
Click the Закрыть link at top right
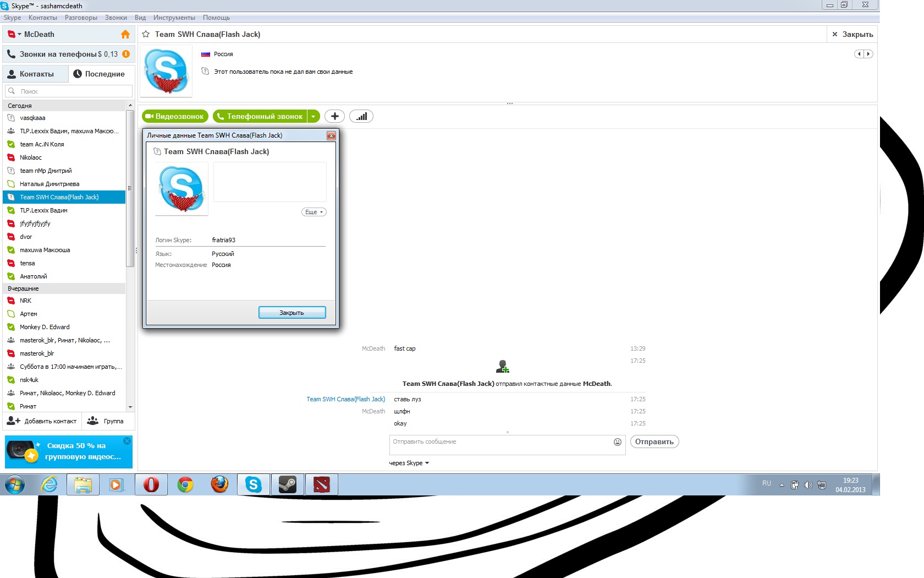tap(853, 34)
